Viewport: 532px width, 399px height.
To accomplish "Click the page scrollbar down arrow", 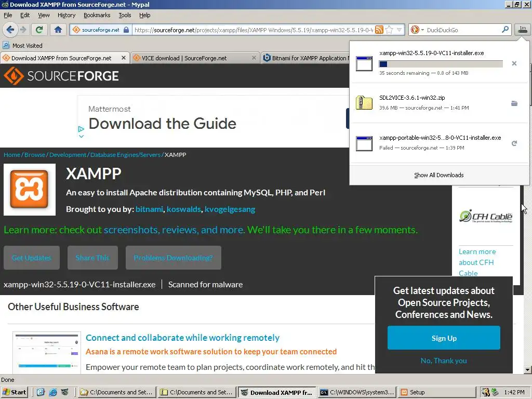I will (x=527, y=370).
